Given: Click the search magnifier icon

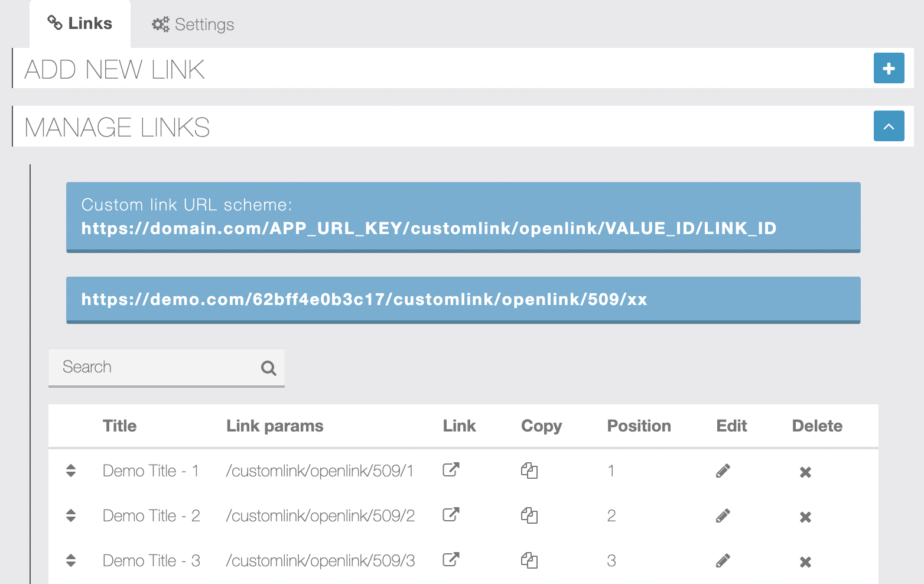Looking at the screenshot, I should tap(269, 368).
